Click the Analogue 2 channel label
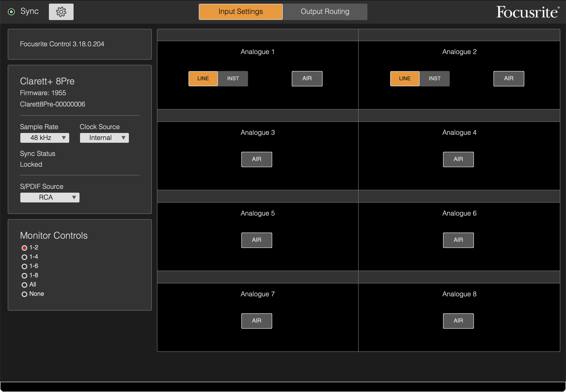This screenshot has width=566, height=392. click(459, 52)
